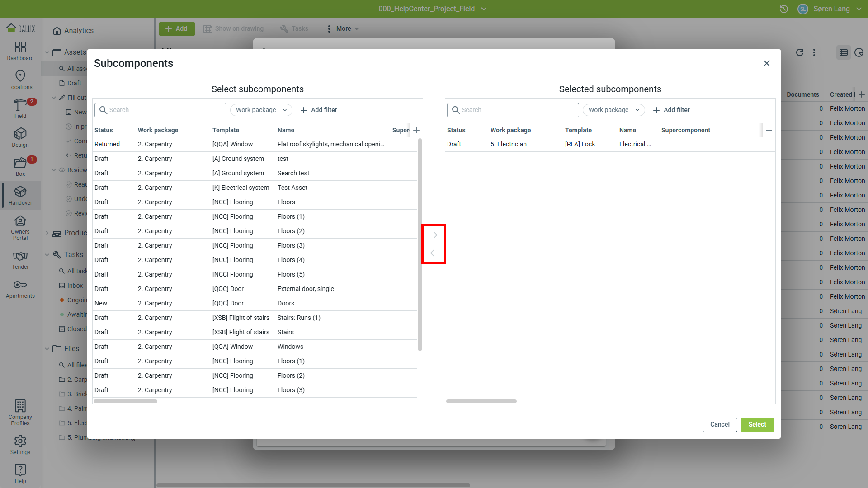Open the Tender module
This screenshot has height=488, width=868.
pyautogui.click(x=20, y=260)
